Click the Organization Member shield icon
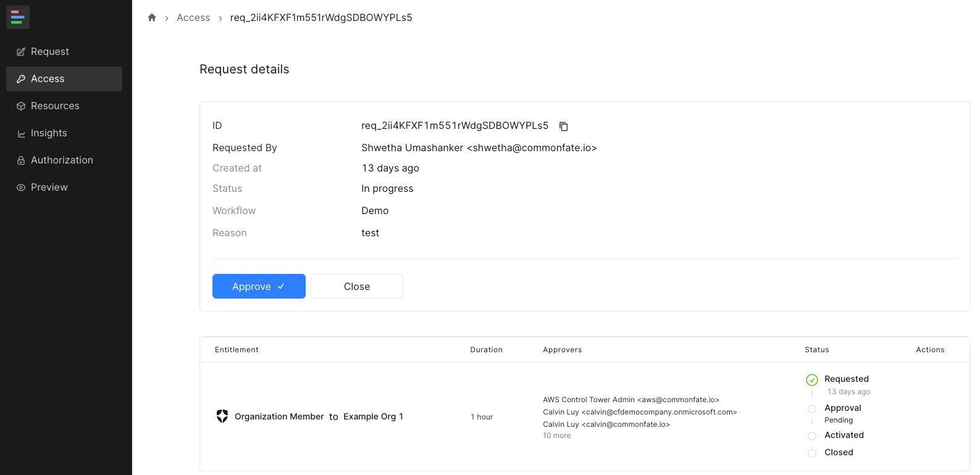The image size is (980, 475). 222,416
